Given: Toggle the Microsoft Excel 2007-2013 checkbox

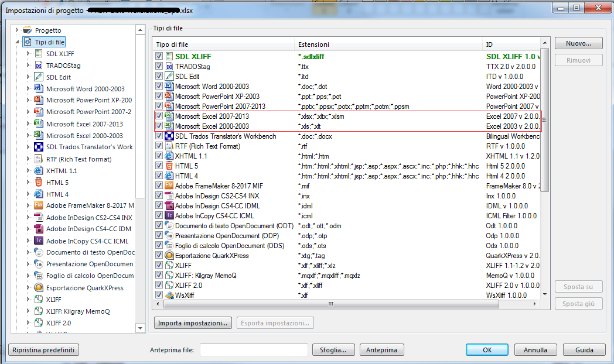Looking at the screenshot, I should [159, 116].
